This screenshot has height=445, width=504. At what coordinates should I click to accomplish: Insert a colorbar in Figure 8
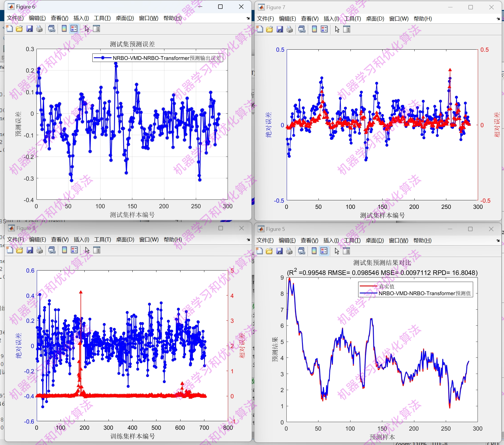coord(64,250)
